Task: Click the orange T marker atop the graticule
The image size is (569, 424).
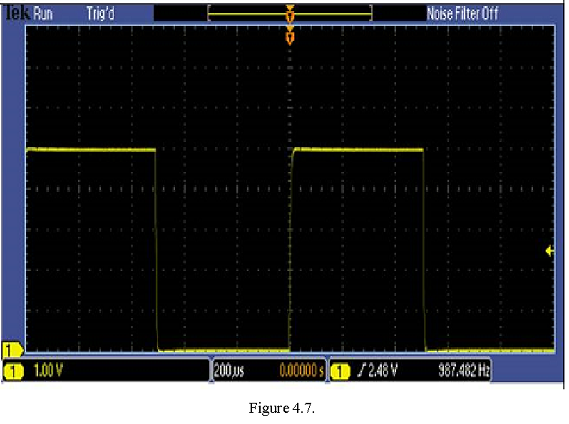Action: 290,36
